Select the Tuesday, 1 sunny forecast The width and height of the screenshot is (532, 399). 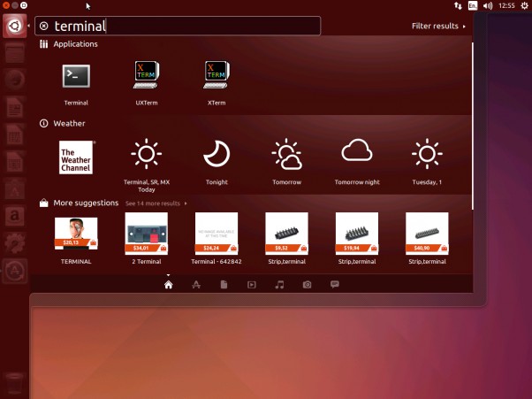(427, 154)
